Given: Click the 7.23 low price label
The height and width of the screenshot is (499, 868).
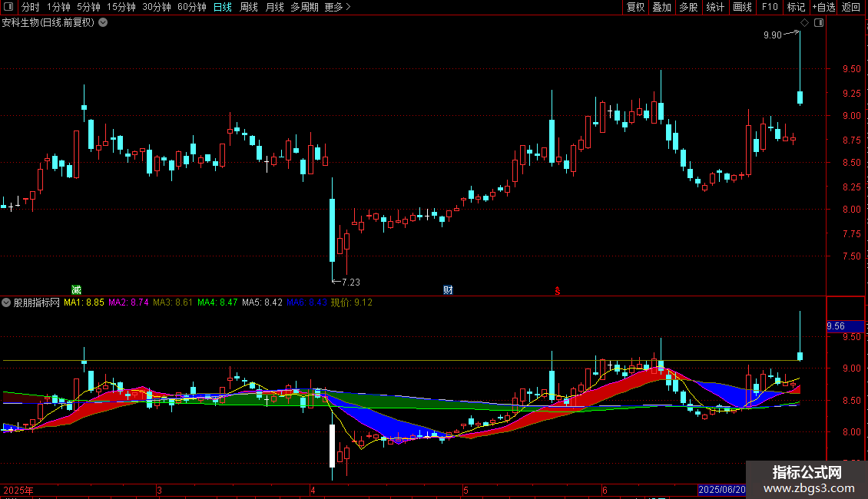Looking at the screenshot, I should 351,283.
